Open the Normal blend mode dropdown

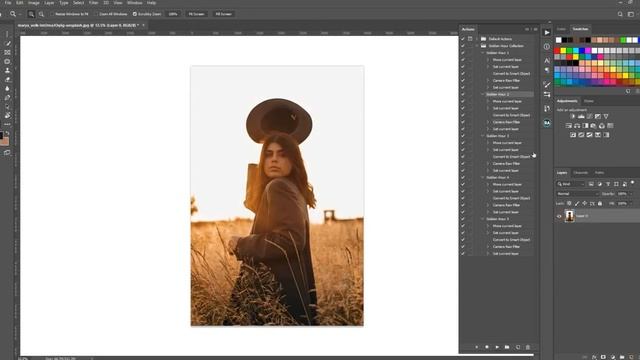pos(577,194)
